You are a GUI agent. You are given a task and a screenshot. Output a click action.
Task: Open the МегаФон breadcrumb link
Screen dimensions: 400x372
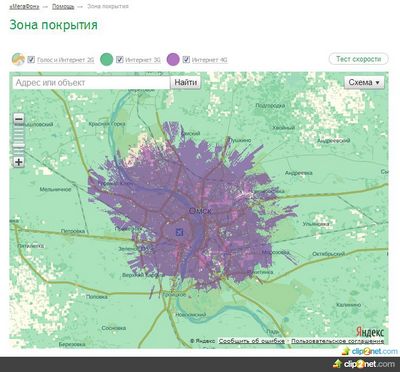pos(24,7)
